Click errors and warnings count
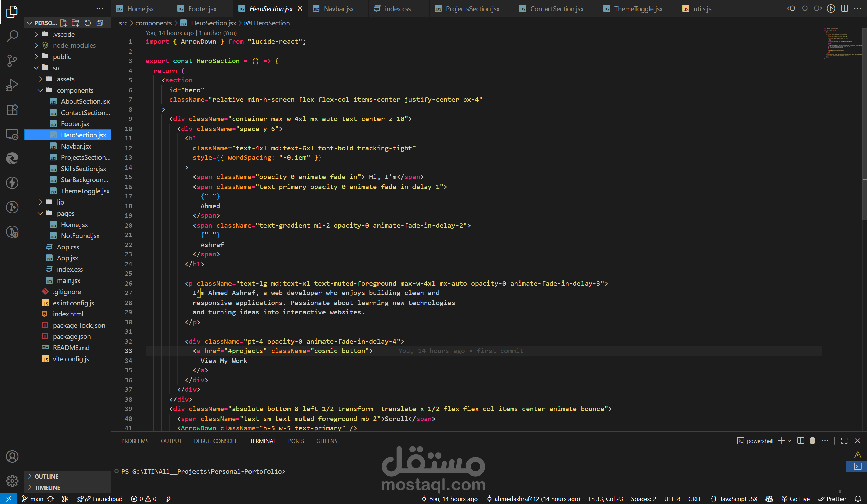 (x=144, y=499)
